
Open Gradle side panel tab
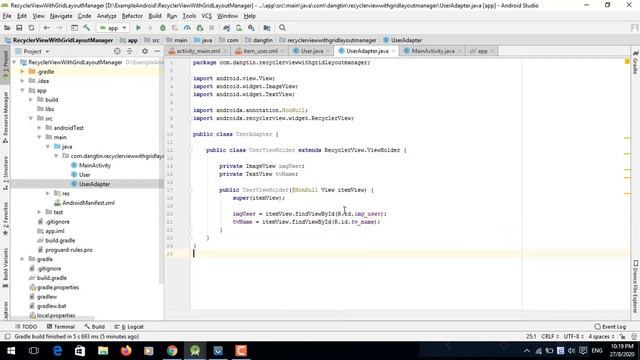636,63
